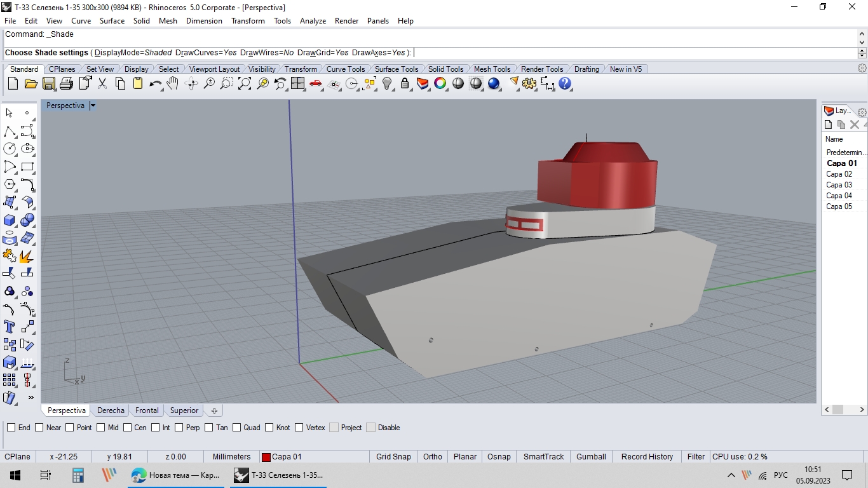Toggle the Mid osnap checkbox
868x488 pixels.
[100, 428]
